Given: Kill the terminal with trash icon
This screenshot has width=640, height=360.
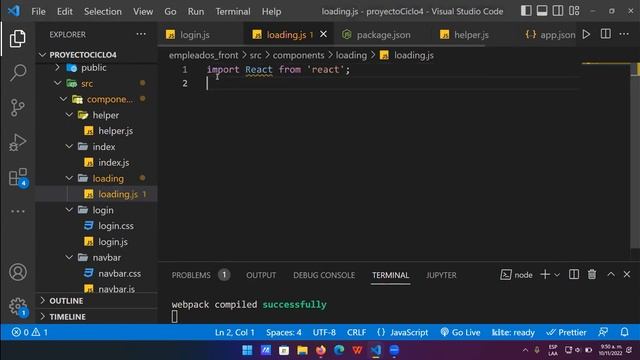Looking at the screenshot, I should pyautogui.click(x=592, y=275).
